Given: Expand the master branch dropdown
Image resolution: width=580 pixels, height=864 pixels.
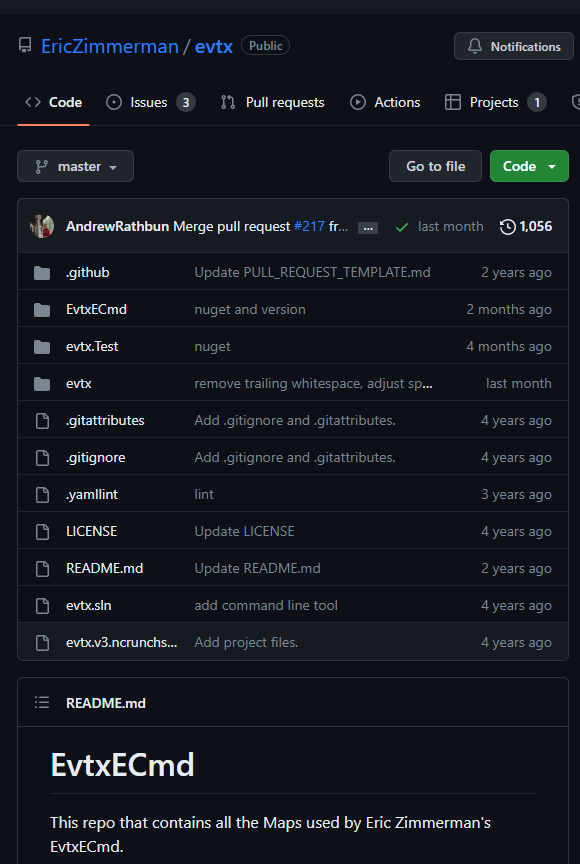Looking at the screenshot, I should [x=75, y=166].
